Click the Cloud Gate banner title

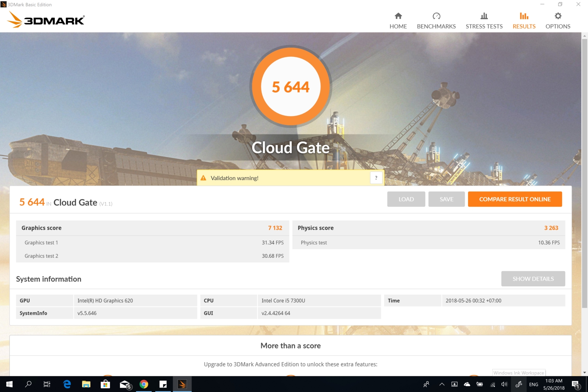click(x=291, y=147)
